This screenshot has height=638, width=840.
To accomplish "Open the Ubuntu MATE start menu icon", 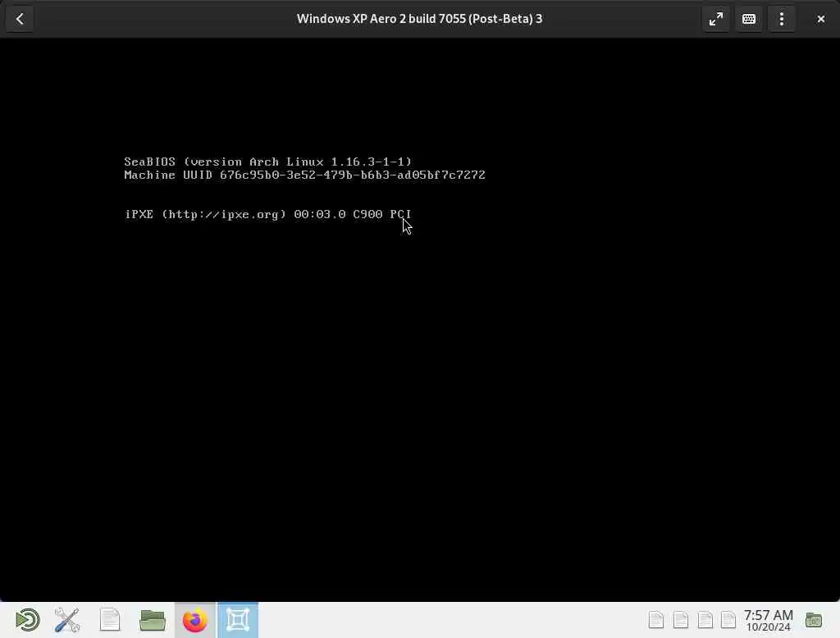I will (27, 620).
